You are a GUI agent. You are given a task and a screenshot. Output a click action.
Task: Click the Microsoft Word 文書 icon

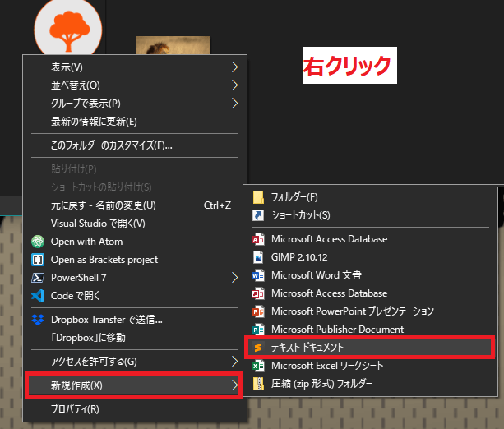click(x=258, y=275)
